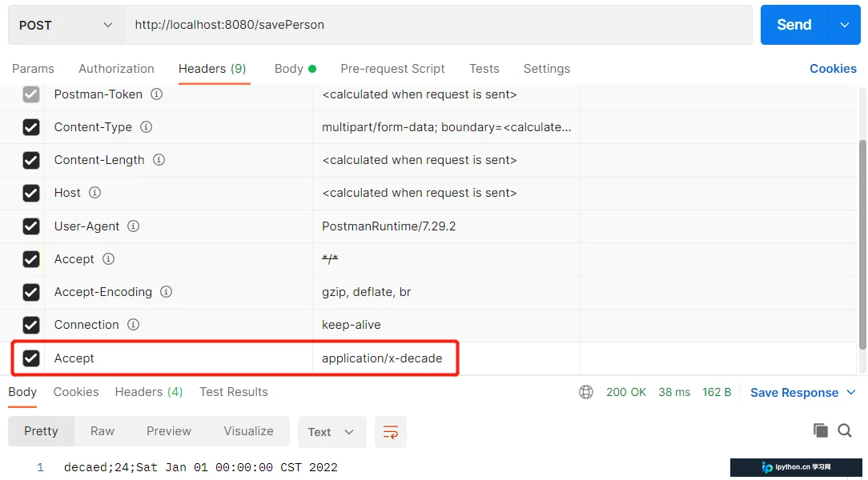
Task: Click the multipart/form-data value cell
Action: point(446,127)
